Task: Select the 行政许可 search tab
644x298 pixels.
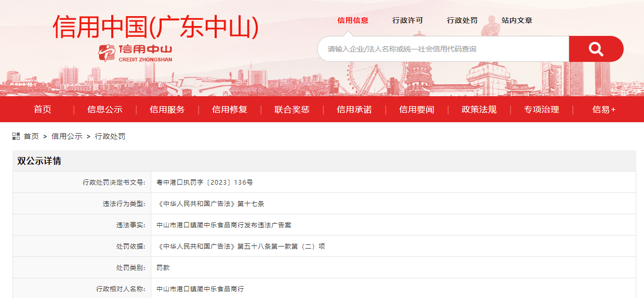Action: pos(408,21)
